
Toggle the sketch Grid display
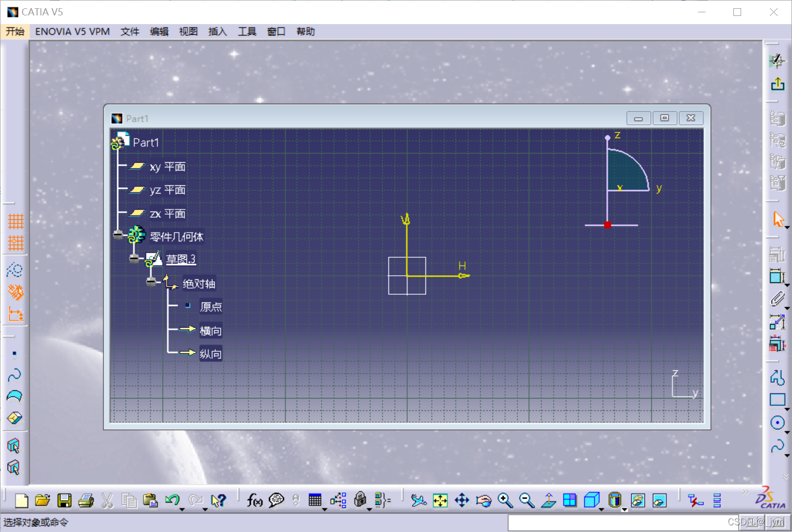(x=15, y=221)
